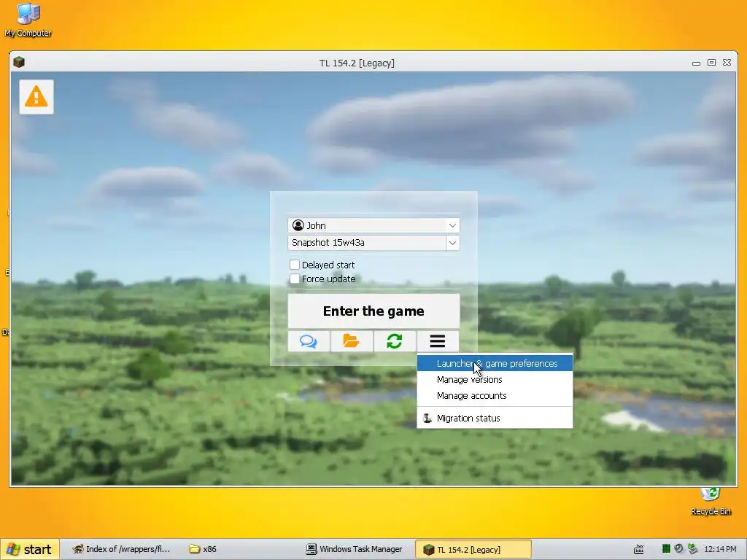747x560 pixels.
Task: Select Launcher & game preferences menu item
Action: point(495,363)
